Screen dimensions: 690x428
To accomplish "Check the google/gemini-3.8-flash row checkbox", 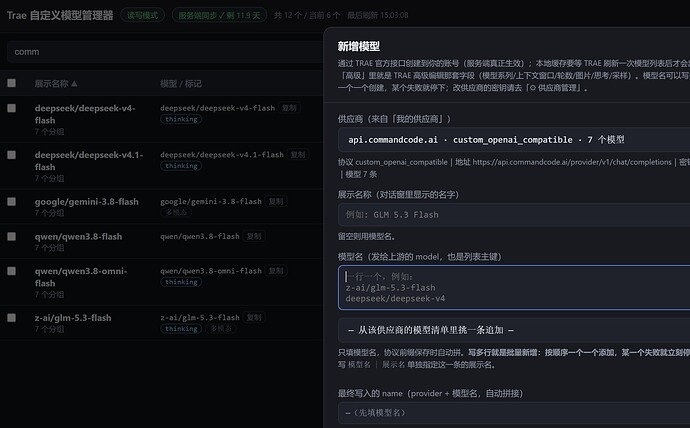I will [x=11, y=201].
